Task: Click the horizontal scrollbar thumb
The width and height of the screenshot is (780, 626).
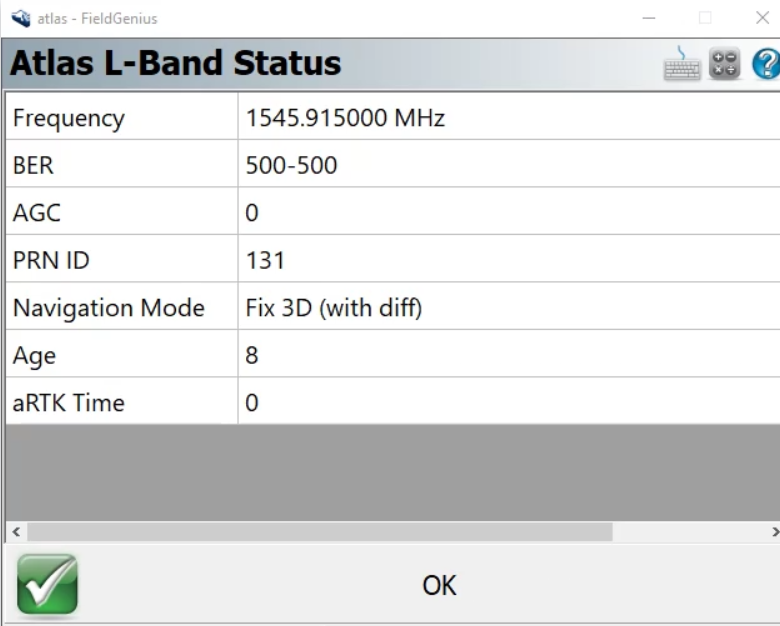Action: [320, 532]
